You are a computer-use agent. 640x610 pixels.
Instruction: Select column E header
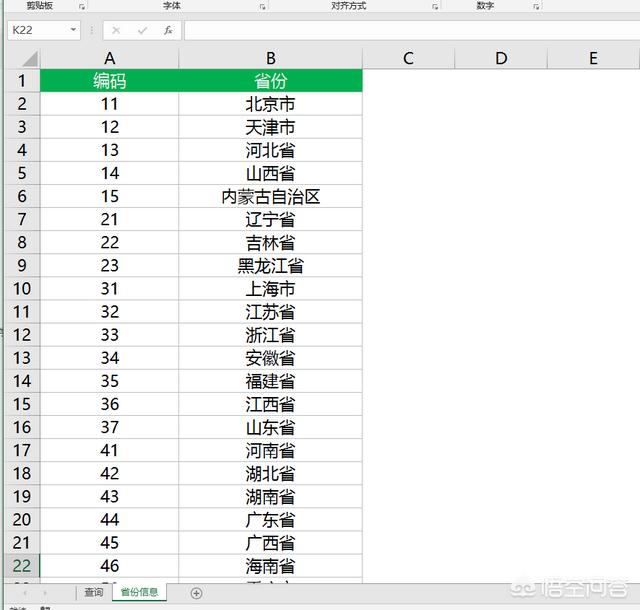[593, 58]
